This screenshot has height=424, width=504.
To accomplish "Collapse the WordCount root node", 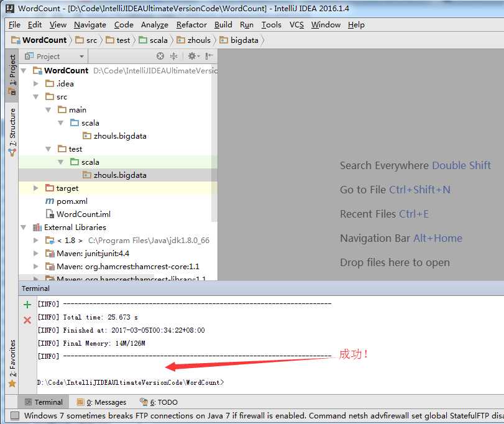I will click(x=24, y=70).
